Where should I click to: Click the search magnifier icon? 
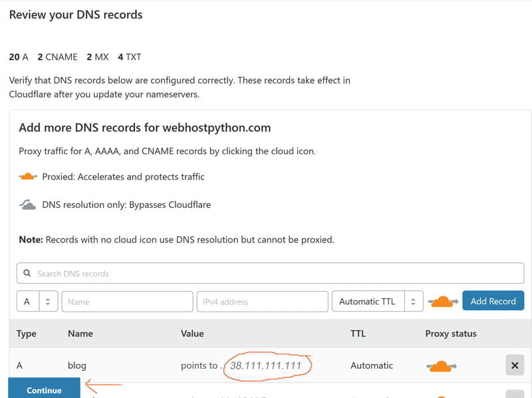(x=27, y=273)
